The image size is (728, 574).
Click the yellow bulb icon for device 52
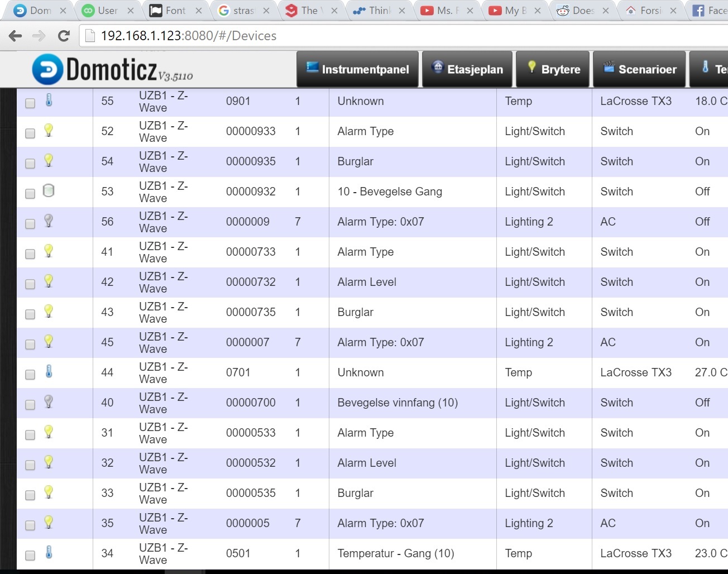[x=49, y=130]
